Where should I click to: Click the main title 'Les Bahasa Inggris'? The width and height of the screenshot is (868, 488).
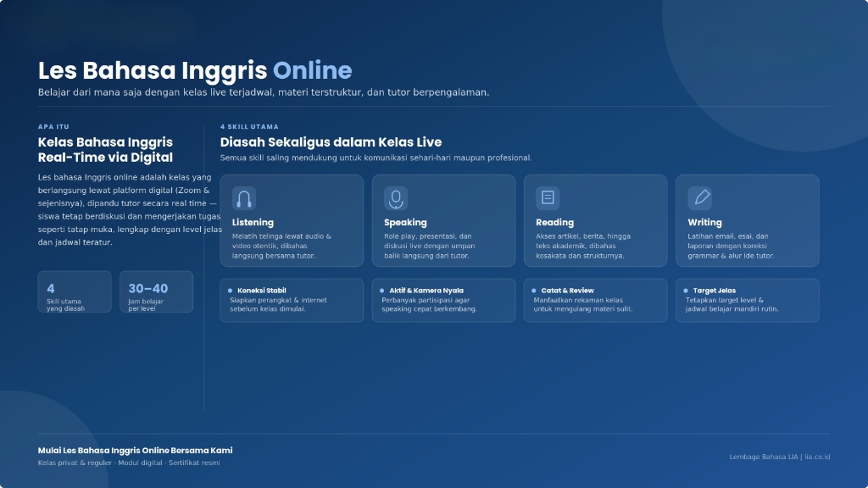pos(153,71)
